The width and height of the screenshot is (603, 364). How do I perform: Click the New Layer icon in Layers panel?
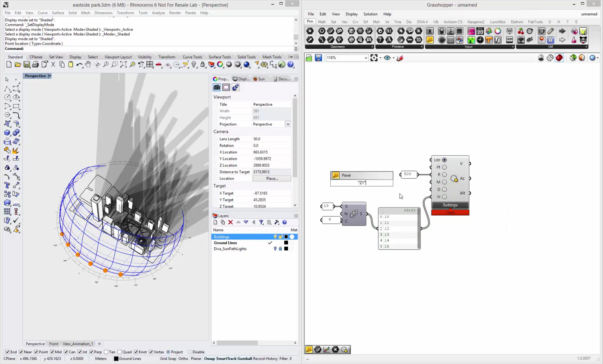click(x=215, y=222)
